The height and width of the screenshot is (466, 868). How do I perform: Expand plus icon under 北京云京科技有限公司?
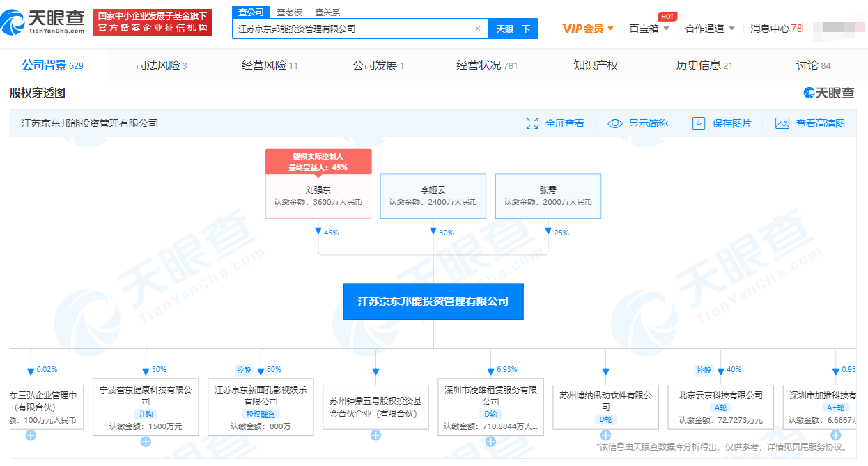point(720,435)
